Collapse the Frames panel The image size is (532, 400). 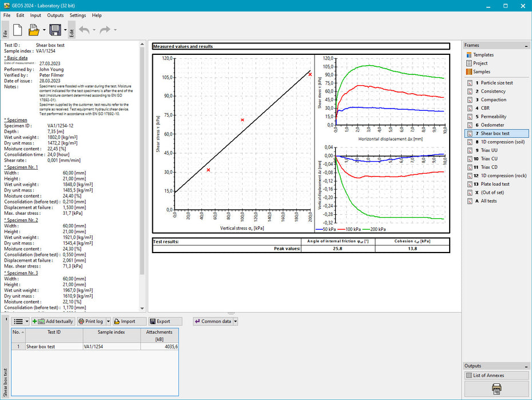coord(526,45)
